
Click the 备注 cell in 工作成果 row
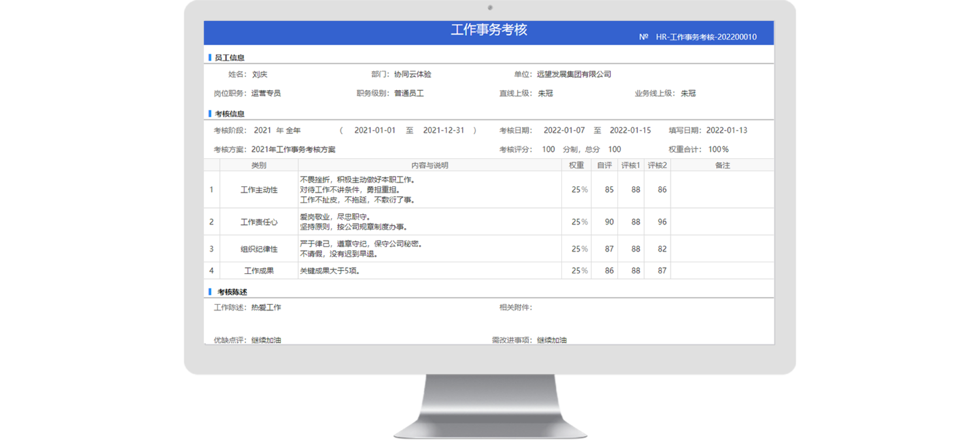(x=722, y=271)
